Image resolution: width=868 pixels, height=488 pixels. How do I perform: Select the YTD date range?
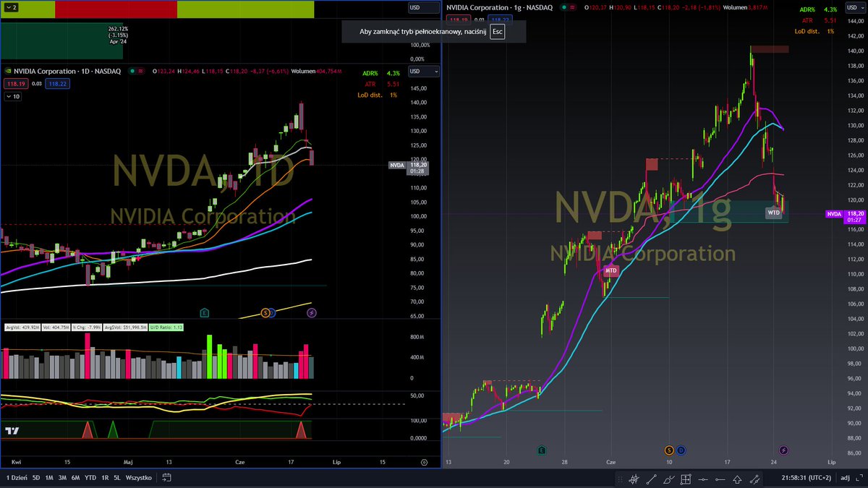point(90,477)
